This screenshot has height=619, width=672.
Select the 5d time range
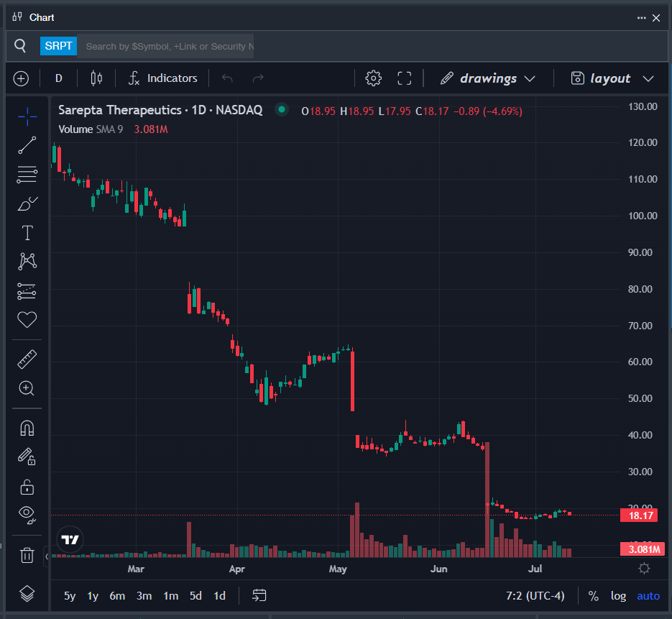pos(195,596)
